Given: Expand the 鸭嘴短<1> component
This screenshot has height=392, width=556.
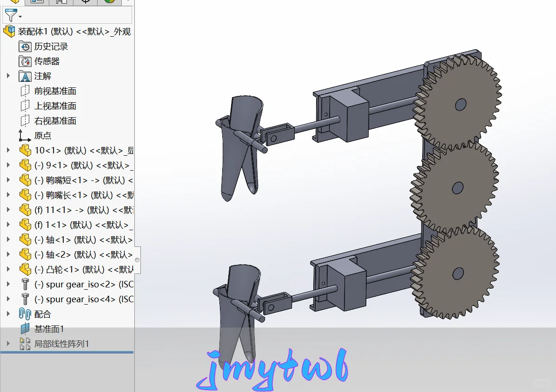Looking at the screenshot, I should click(x=7, y=180).
